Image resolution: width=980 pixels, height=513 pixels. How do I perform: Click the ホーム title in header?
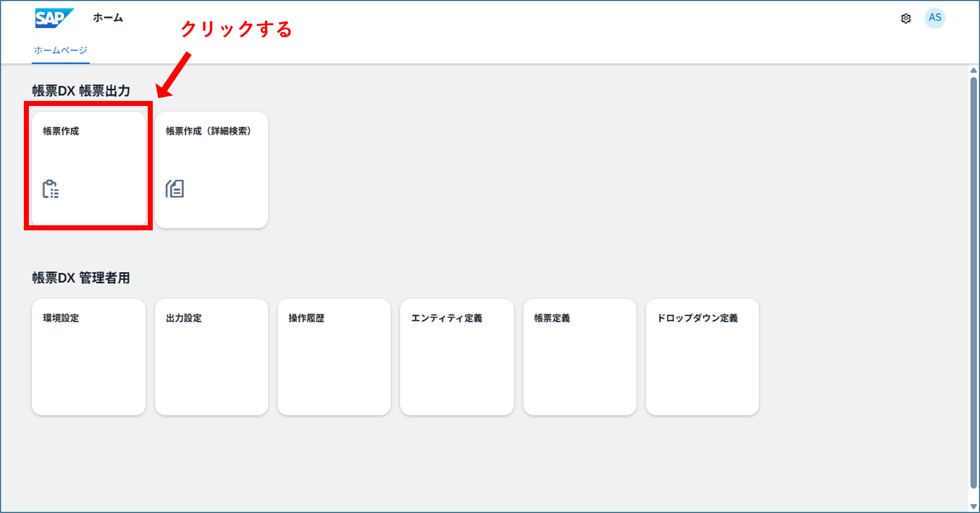[x=108, y=17]
